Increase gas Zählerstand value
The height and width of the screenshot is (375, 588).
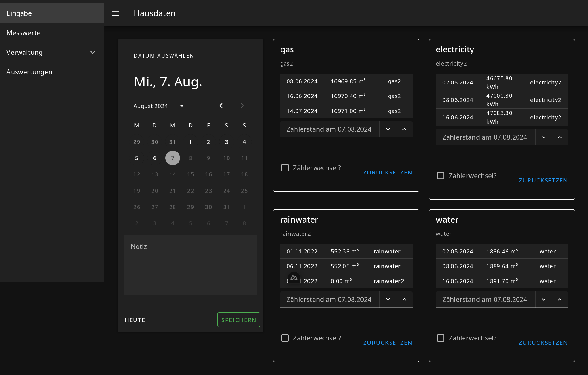[x=404, y=129]
